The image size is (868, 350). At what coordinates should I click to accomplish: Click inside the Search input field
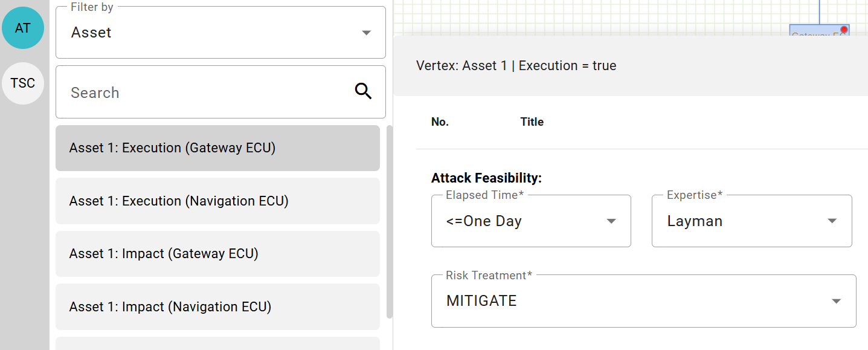[x=181, y=92]
